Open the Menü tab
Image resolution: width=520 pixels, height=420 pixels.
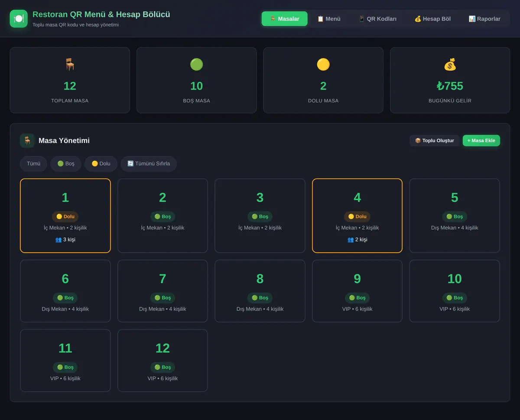(329, 19)
